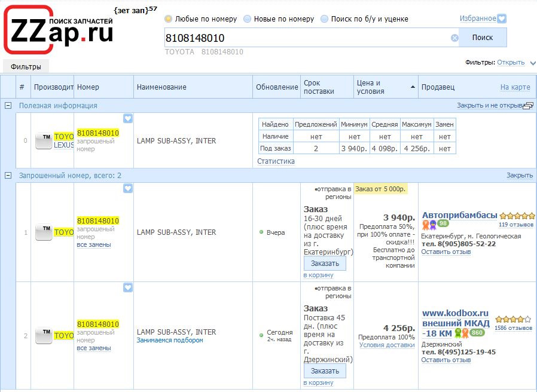This screenshot has width=537, height=392.
Task: Add row 0 part to favorites (heart icon)
Action: [128, 118]
